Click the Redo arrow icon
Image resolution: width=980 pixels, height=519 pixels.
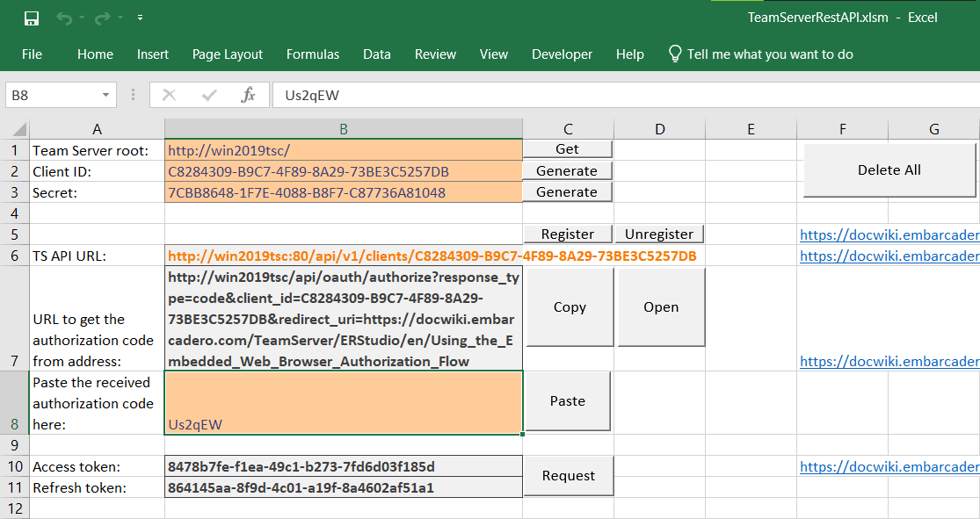tap(102, 18)
